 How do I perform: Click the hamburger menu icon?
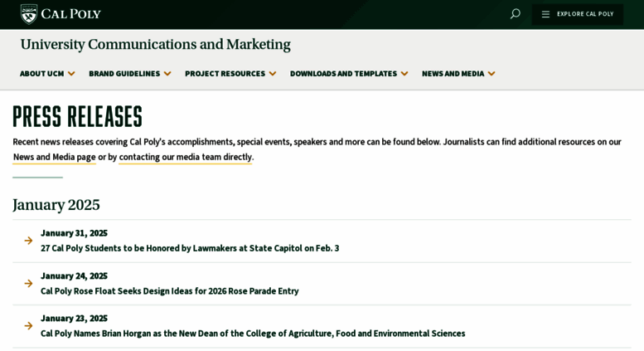pyautogui.click(x=545, y=14)
